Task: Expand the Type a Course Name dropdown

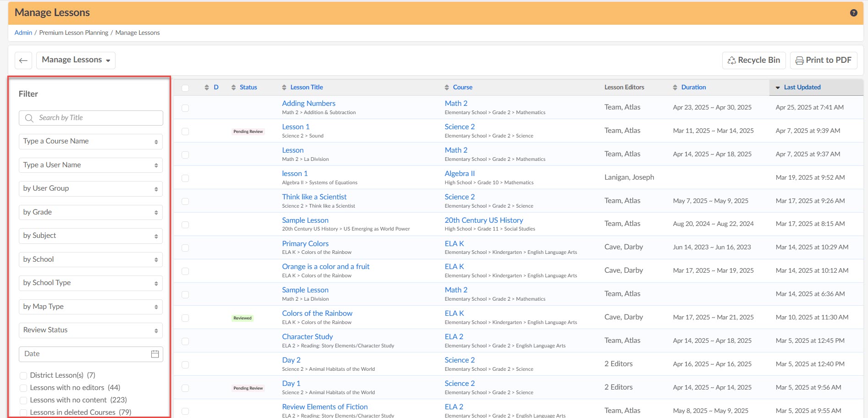Action: (91, 141)
